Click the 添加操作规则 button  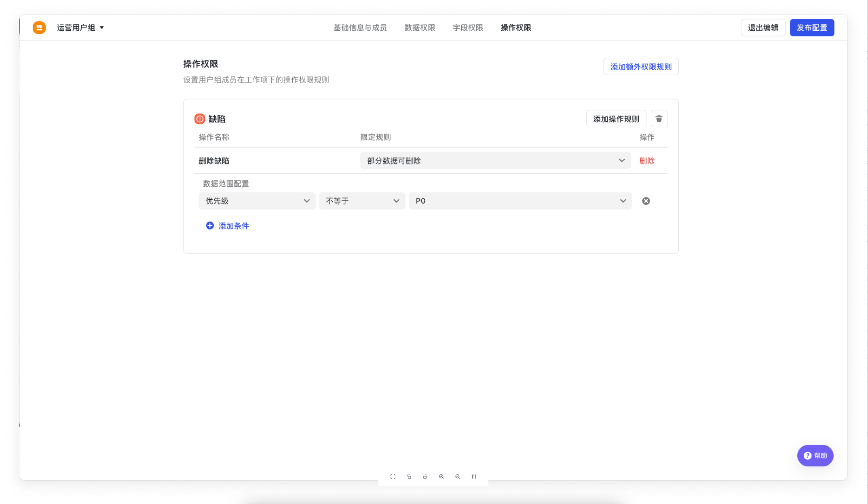(616, 119)
